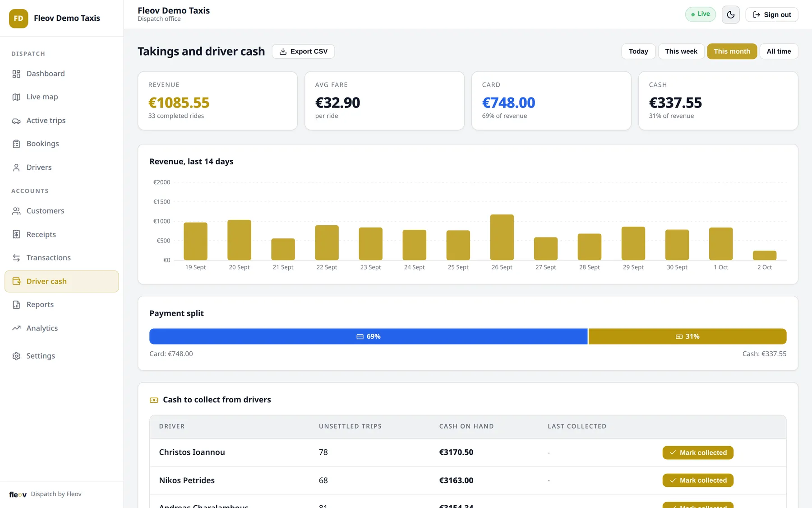This screenshot has width=812, height=508.
Task: Click the blue 69% card segment
Action: point(368,336)
